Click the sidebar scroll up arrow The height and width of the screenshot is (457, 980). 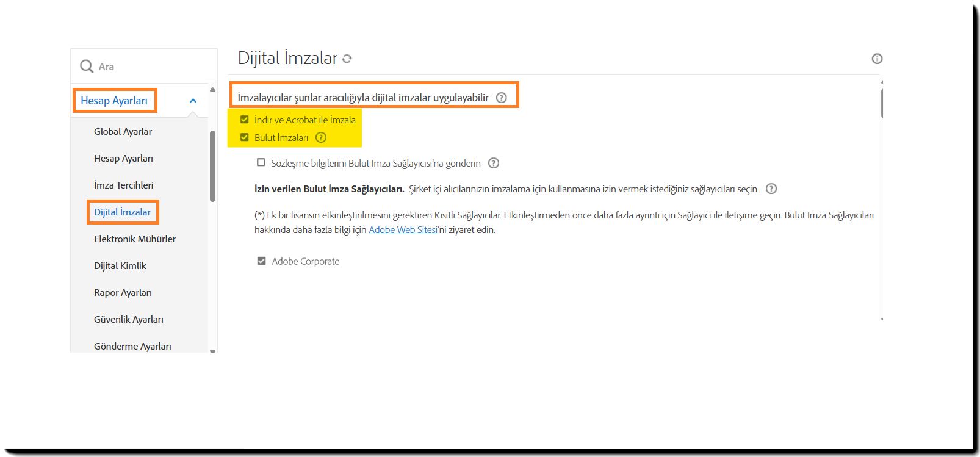pyautogui.click(x=212, y=90)
